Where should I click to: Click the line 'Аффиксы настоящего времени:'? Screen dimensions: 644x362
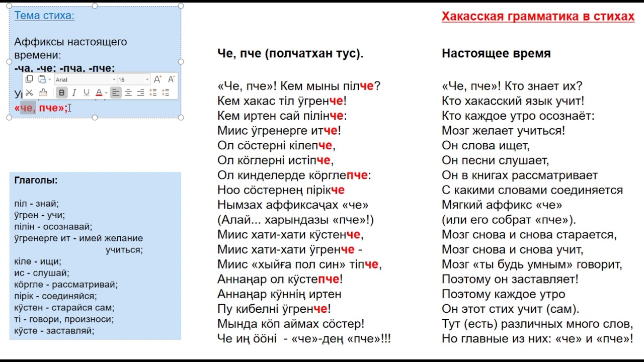click(x=70, y=48)
